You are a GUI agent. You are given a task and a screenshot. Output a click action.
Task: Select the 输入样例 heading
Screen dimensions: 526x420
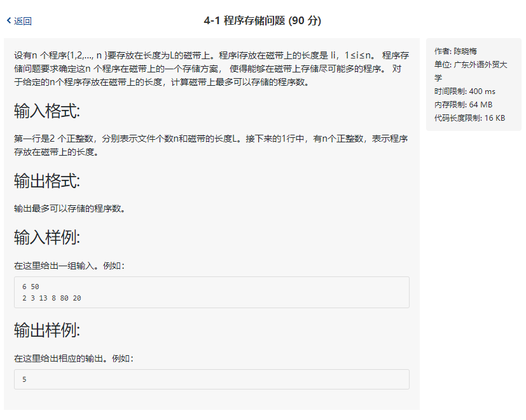tap(47, 238)
